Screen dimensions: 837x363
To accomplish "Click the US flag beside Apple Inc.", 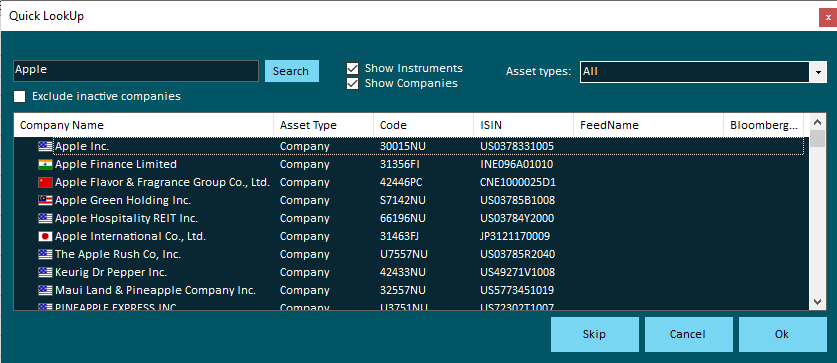I will pyautogui.click(x=45, y=146).
